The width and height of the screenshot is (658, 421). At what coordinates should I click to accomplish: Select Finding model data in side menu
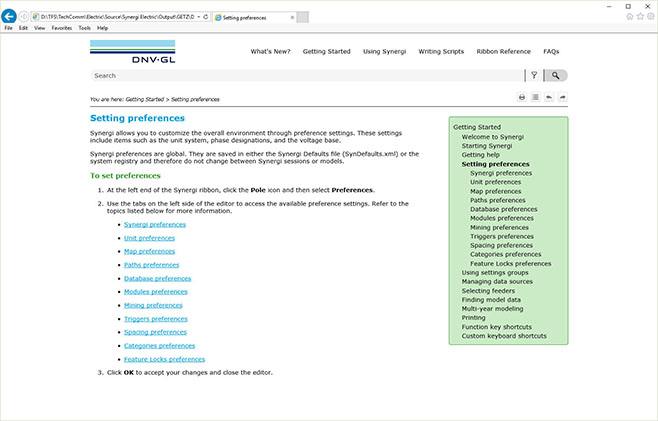(x=491, y=300)
